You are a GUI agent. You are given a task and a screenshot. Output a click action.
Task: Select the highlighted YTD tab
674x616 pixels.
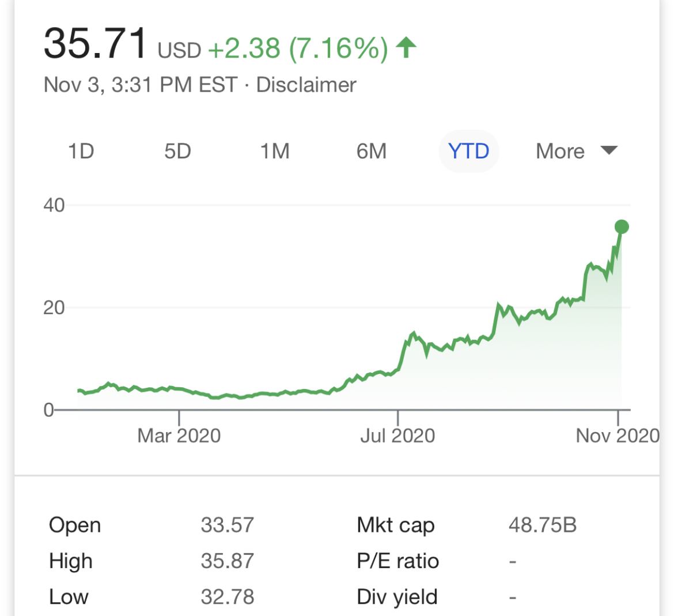(x=469, y=151)
